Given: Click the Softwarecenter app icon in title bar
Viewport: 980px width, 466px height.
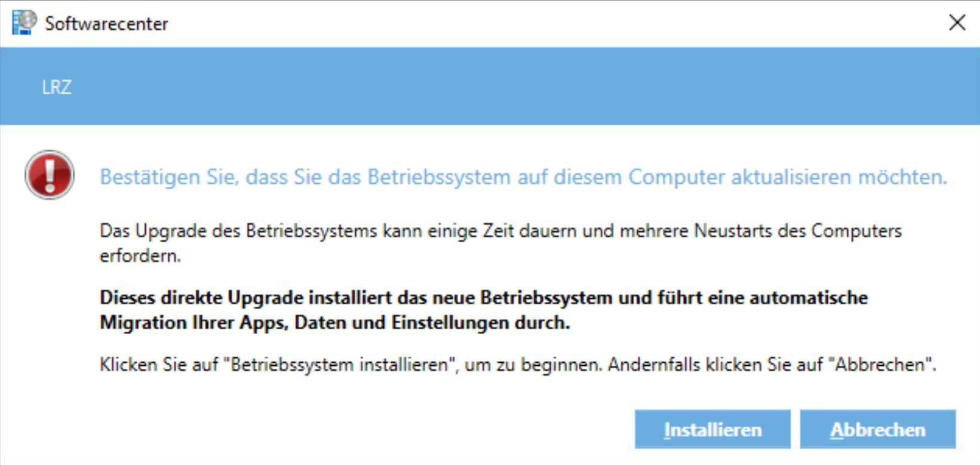Looking at the screenshot, I should click(24, 23).
